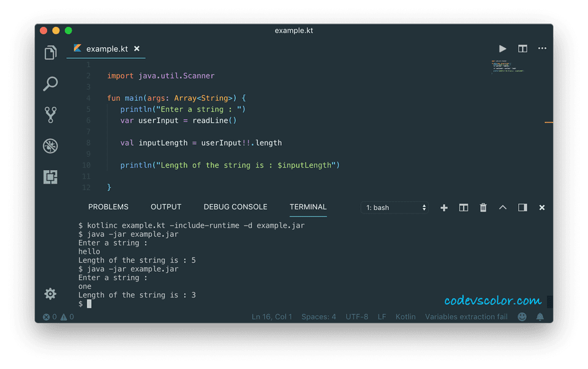
Task: Switch to the OUTPUT tab
Action: [166, 207]
